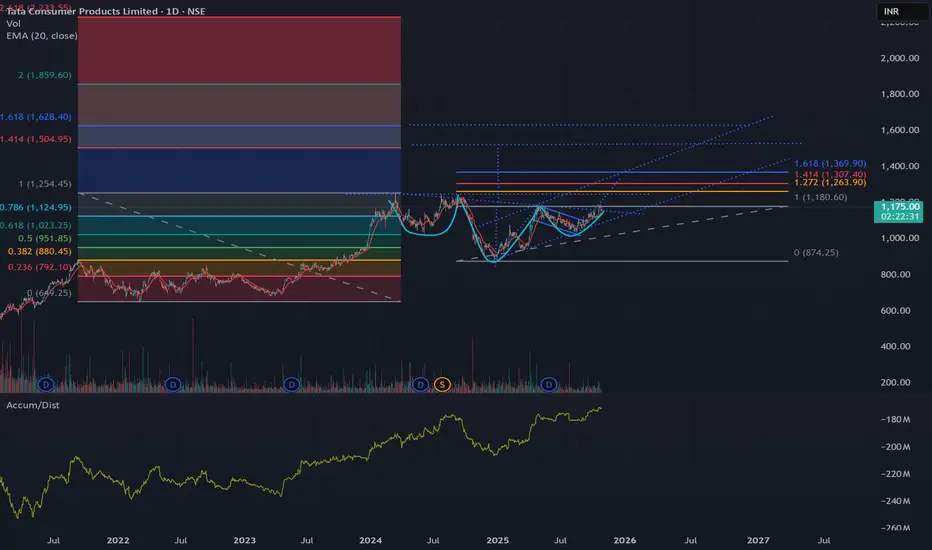Click the dividend marker near mid-2023
This screenshot has width=932, height=550.
click(x=291, y=385)
